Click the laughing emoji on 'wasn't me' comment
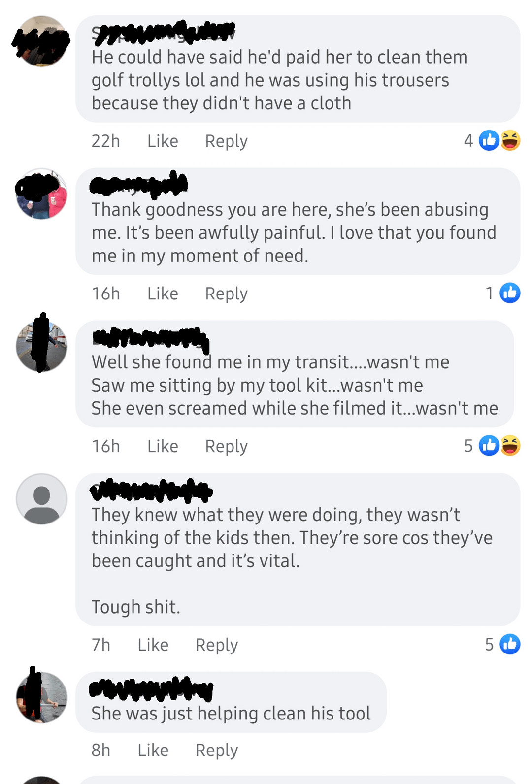The height and width of the screenshot is (784, 532). click(x=511, y=446)
